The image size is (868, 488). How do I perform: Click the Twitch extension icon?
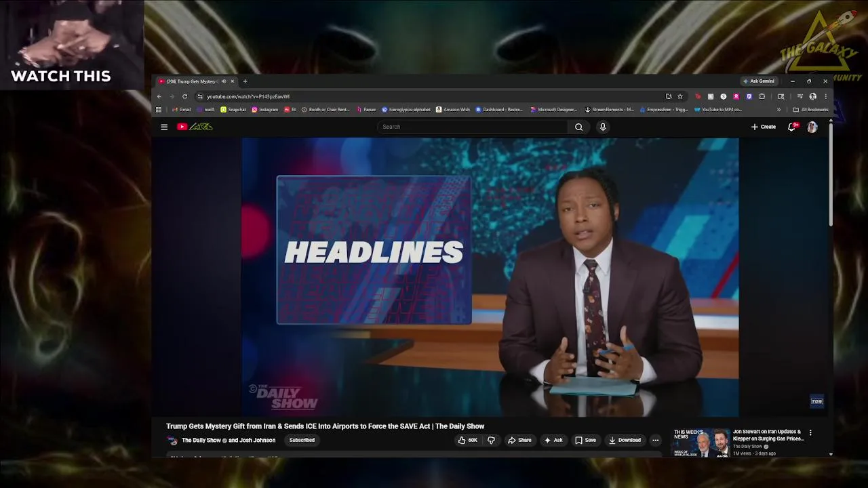[x=749, y=96]
